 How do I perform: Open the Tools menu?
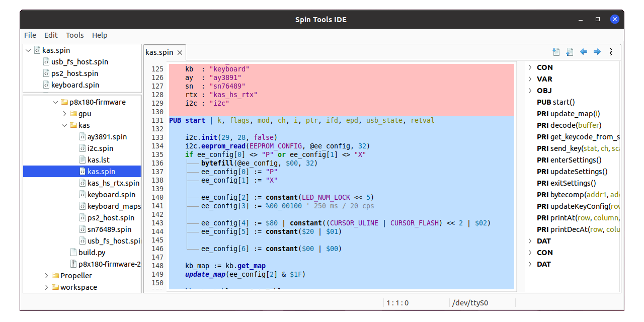[74, 35]
